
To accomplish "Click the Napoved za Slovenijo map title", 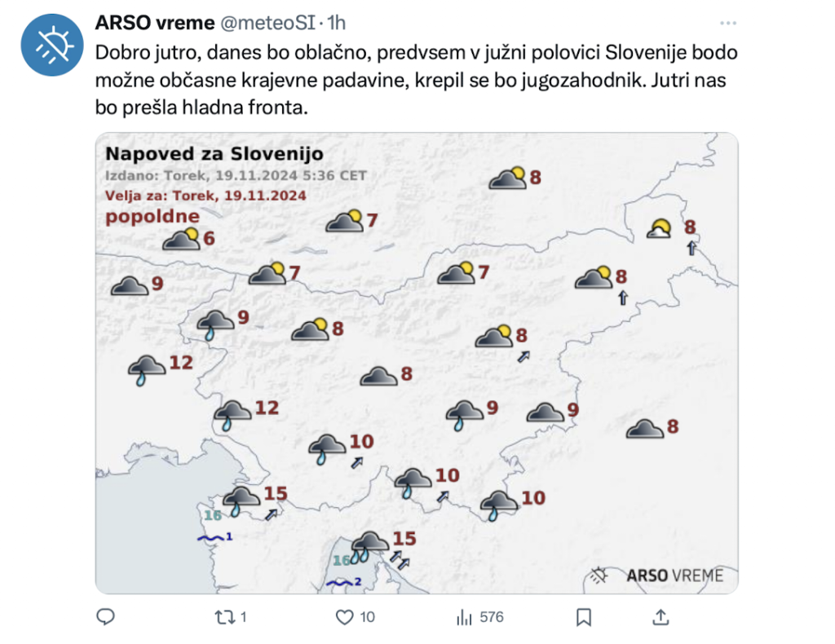I will [x=214, y=154].
